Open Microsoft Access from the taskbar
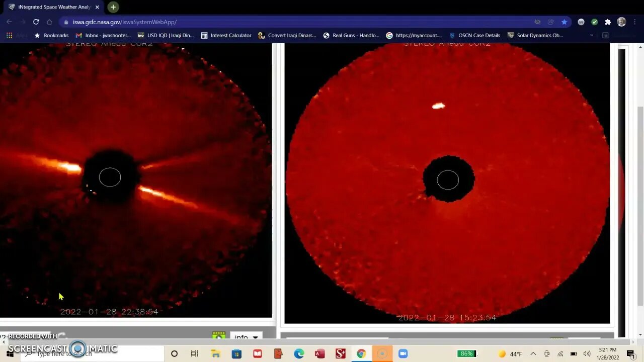 click(x=319, y=354)
